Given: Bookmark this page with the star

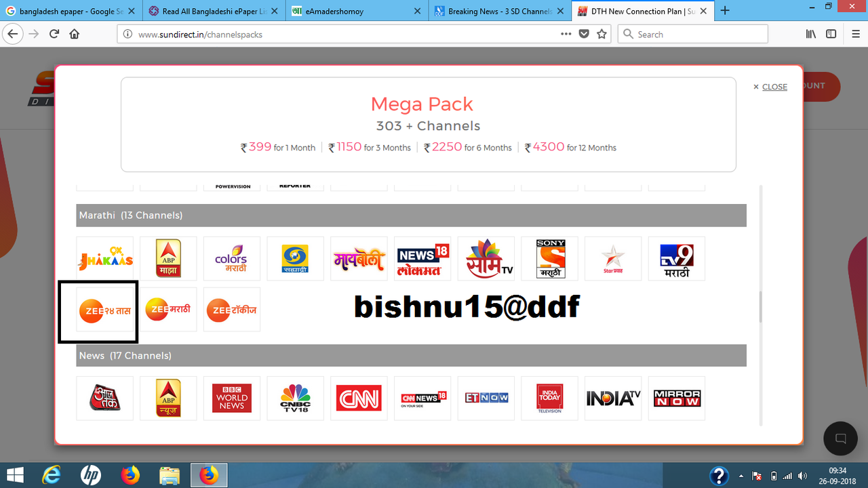Looking at the screenshot, I should (601, 34).
